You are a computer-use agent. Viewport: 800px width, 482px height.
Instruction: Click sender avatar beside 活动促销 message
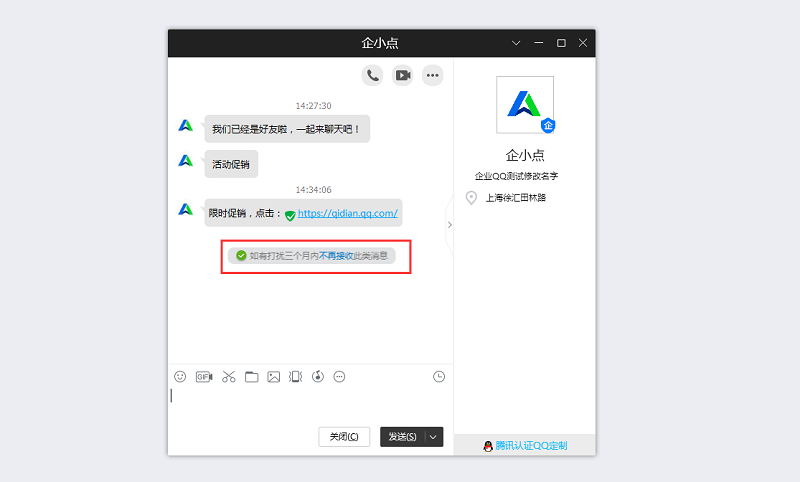186,161
